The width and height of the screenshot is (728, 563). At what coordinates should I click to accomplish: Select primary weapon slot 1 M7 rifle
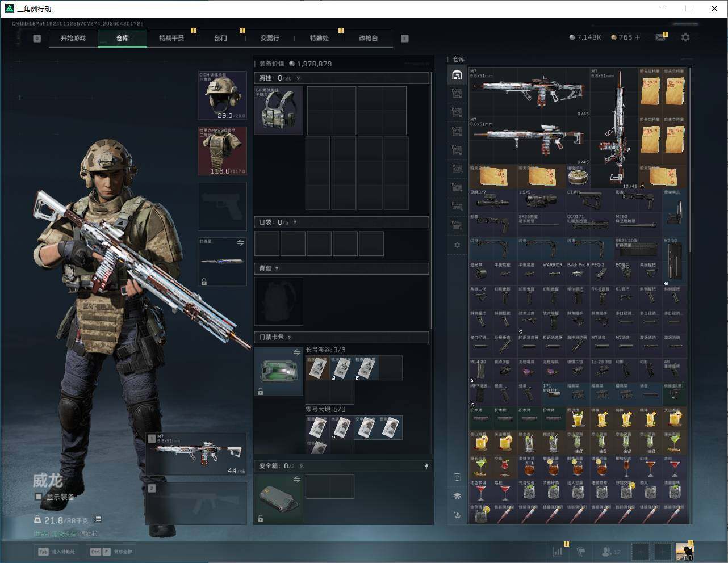[x=196, y=455]
